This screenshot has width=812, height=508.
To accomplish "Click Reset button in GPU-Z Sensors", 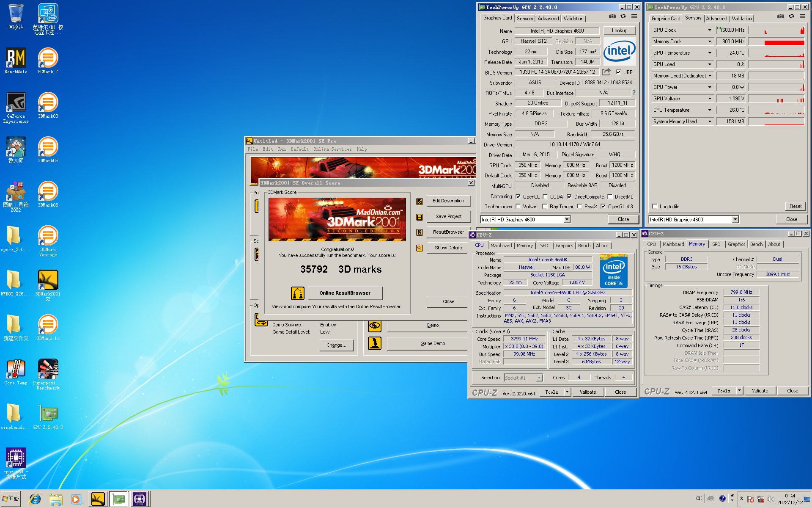I will tap(795, 206).
